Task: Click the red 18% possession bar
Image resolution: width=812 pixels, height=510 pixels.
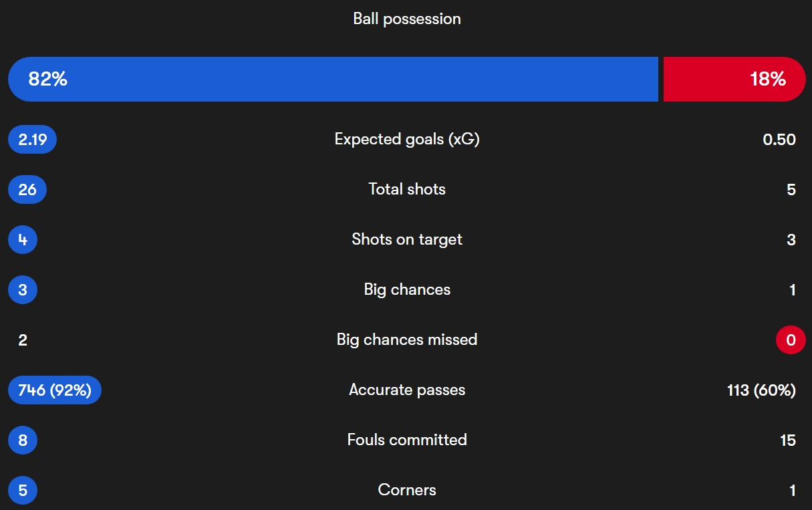Action: tap(734, 80)
